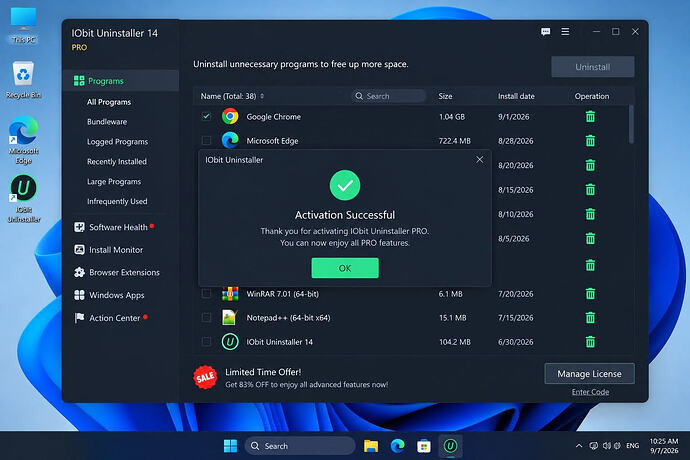Uncheck the Google Chrome checkbox

click(206, 117)
